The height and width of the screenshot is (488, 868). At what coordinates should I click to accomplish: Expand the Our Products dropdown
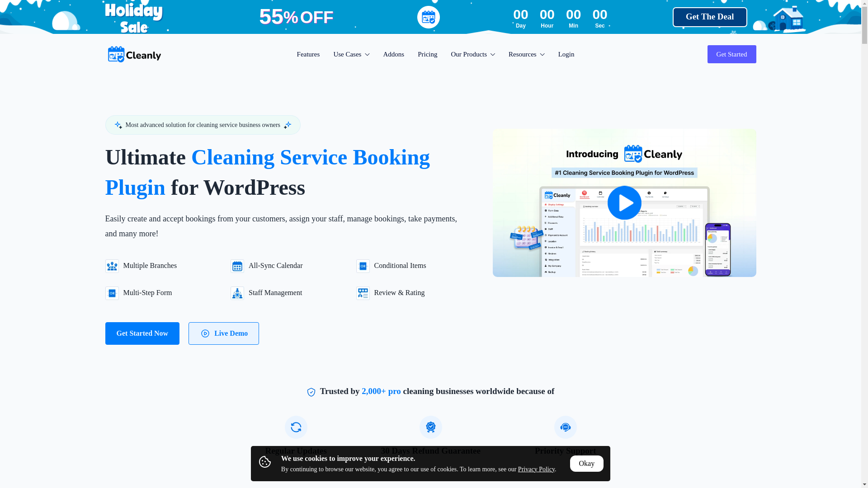tap(473, 54)
